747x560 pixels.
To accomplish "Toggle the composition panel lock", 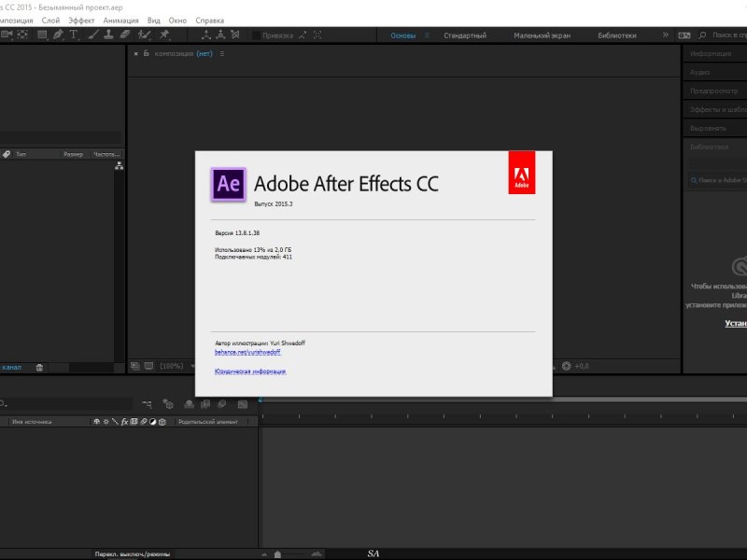I will coord(147,53).
